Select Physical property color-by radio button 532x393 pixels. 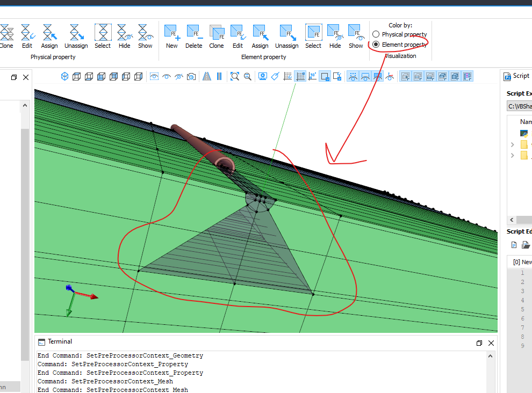376,34
